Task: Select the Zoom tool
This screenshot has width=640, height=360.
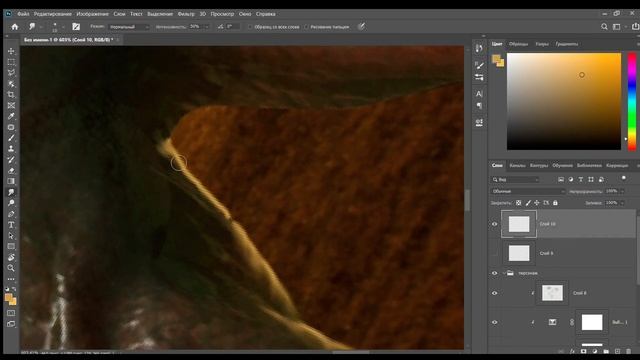Action: point(11,268)
